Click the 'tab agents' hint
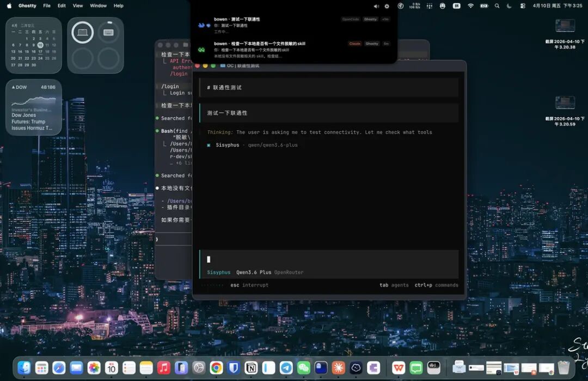 [394, 285]
